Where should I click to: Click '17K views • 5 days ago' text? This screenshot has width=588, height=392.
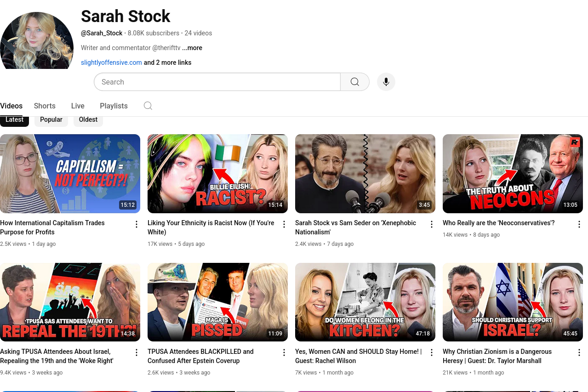pos(176,244)
